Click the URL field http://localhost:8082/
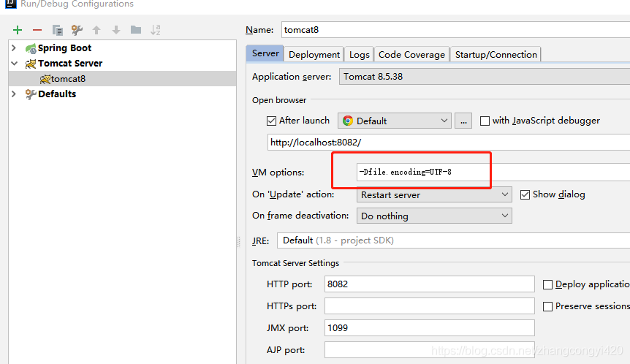This screenshot has height=364, width=630. 449,143
